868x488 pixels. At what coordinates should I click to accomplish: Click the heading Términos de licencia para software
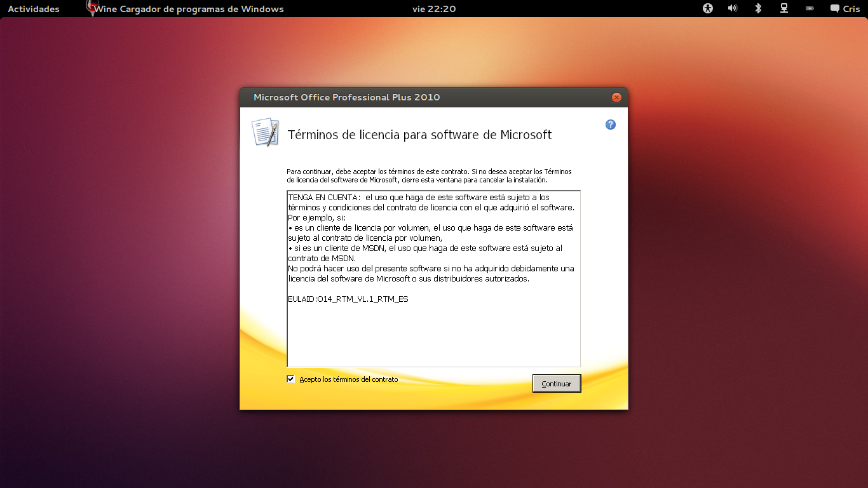[419, 135]
